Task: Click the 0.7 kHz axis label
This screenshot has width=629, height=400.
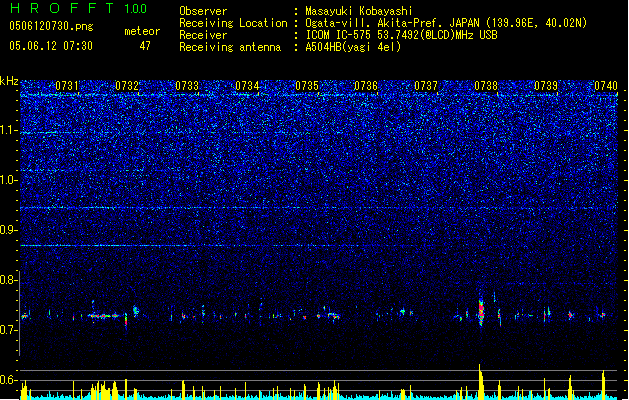Action: pyautogui.click(x=8, y=330)
